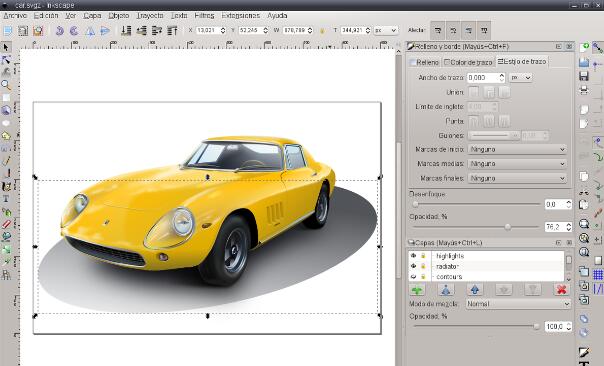The image size is (604, 366).
Task: Hide the highlights layer
Action: pos(414,256)
